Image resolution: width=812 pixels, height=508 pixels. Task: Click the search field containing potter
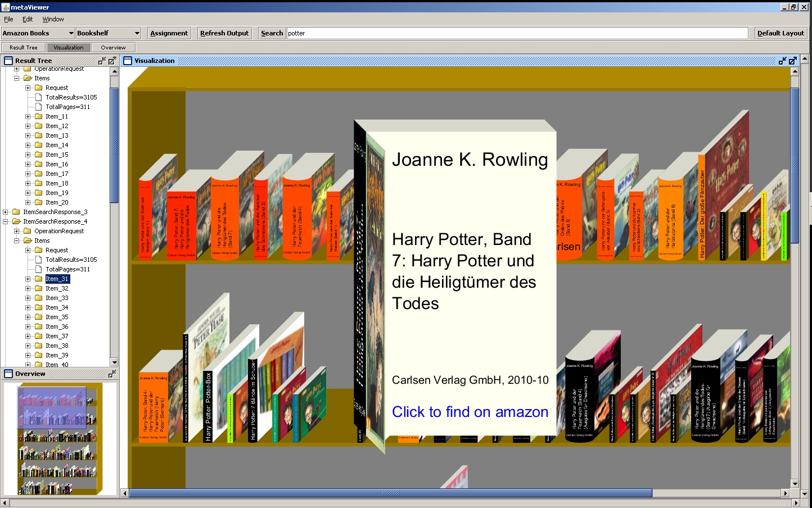[517, 33]
